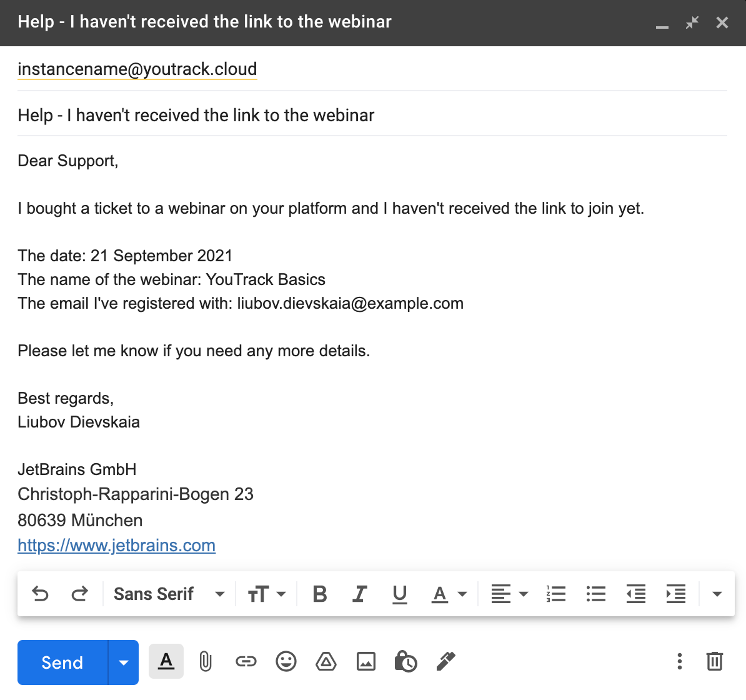Insert a file from Google Drive
This screenshot has height=700, width=746.
pos(326,661)
